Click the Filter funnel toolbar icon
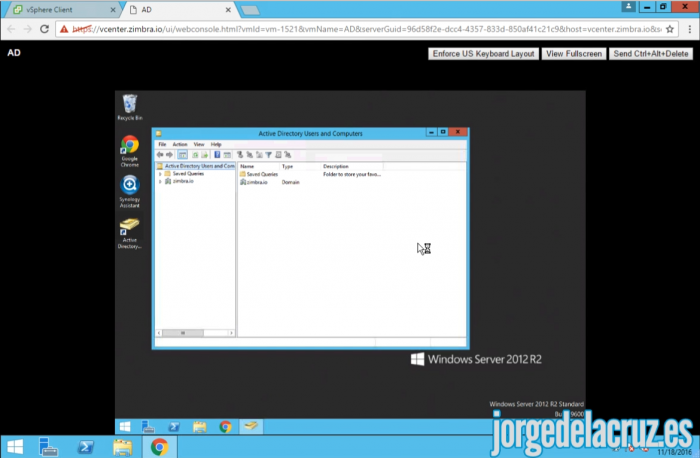The height and width of the screenshot is (458, 700). pyautogui.click(x=268, y=155)
